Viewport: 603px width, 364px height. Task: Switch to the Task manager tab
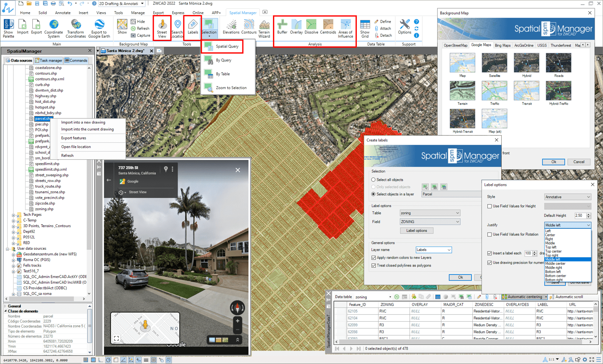(x=49, y=61)
